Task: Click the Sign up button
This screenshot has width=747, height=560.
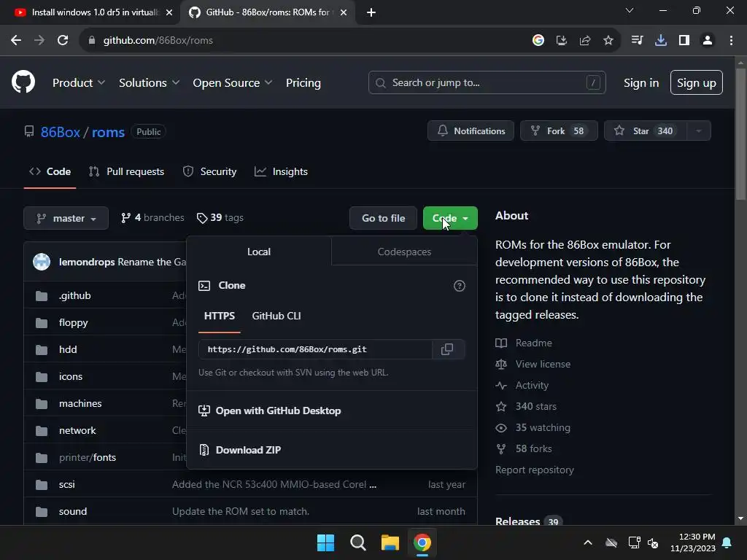Action: (697, 83)
